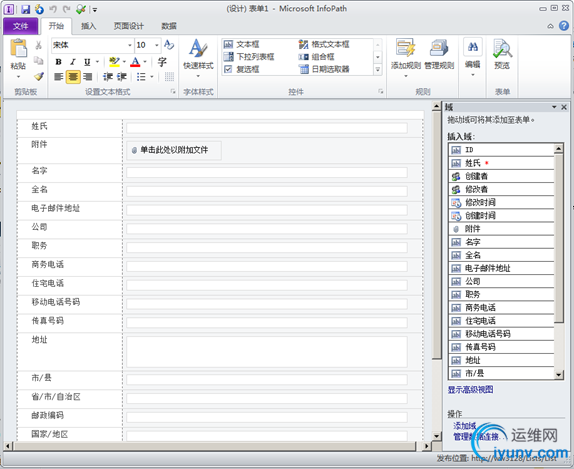The height and width of the screenshot is (469, 574).
Task: Switch to the Data (数据) tab
Action: (x=169, y=26)
